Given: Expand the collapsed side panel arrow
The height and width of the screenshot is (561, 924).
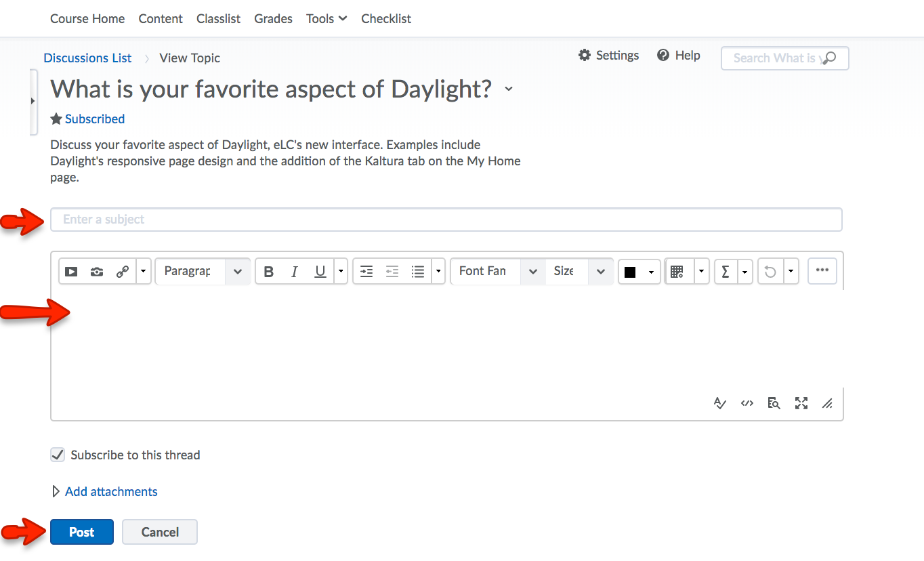Looking at the screenshot, I should coord(33,101).
